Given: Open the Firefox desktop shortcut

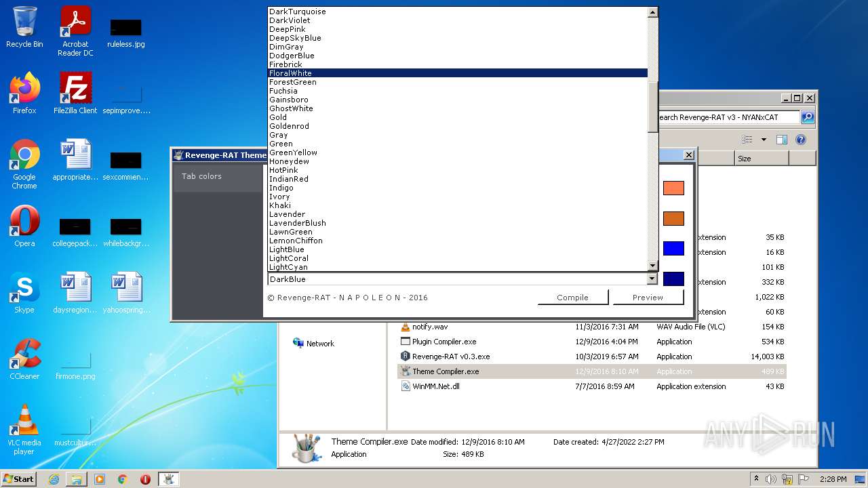Looking at the screenshot, I should pyautogui.click(x=24, y=94).
